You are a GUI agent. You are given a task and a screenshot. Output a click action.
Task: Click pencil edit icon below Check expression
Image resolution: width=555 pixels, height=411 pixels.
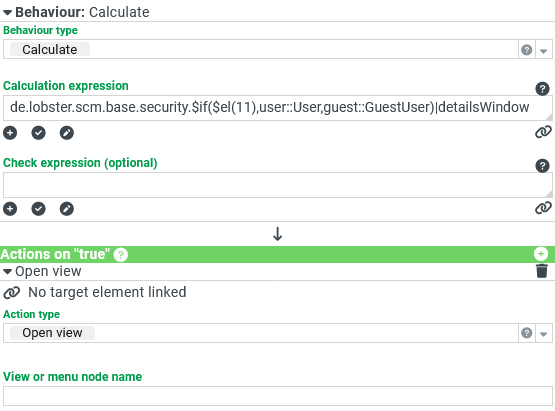[67, 209]
